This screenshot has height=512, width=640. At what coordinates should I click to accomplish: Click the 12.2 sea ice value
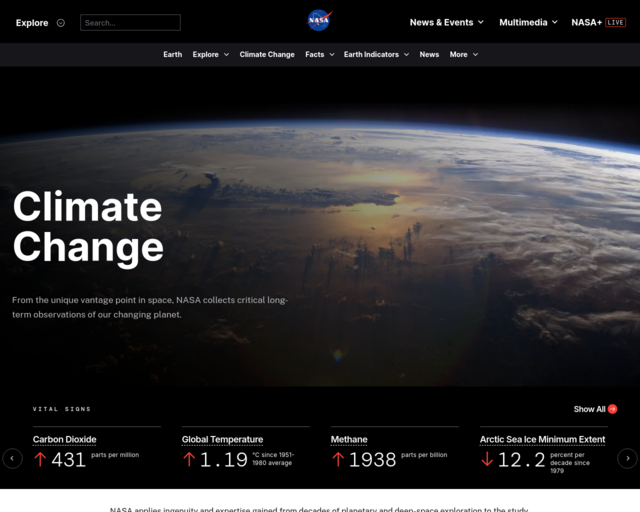(x=522, y=460)
